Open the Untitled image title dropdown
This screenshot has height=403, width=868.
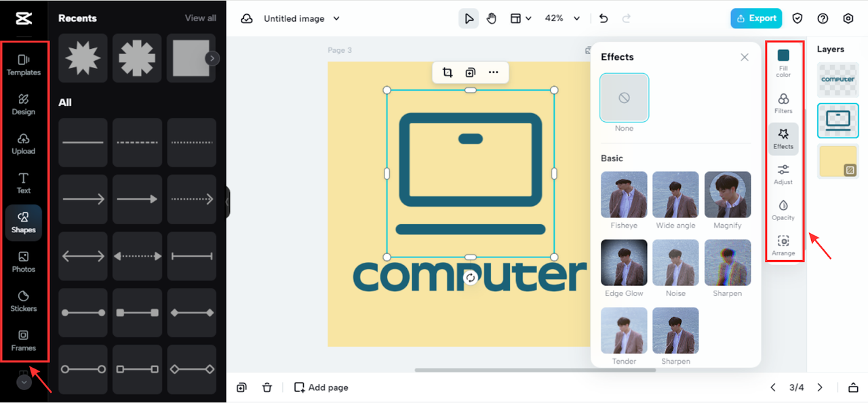[x=302, y=18]
